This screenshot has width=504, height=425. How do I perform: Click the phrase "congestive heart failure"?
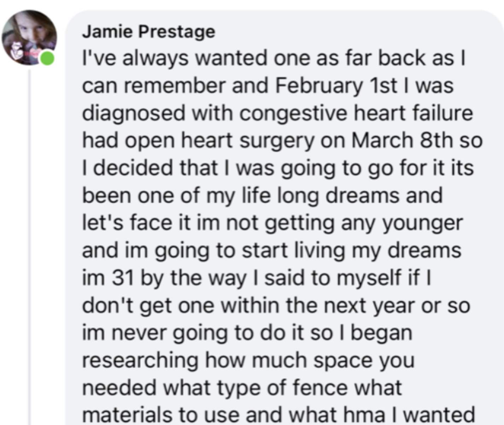point(356,113)
